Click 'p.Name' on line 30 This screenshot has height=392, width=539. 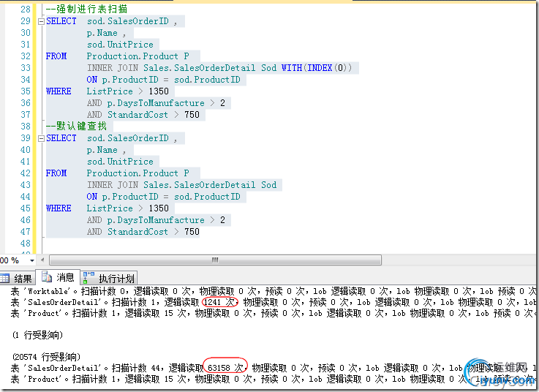[102, 33]
